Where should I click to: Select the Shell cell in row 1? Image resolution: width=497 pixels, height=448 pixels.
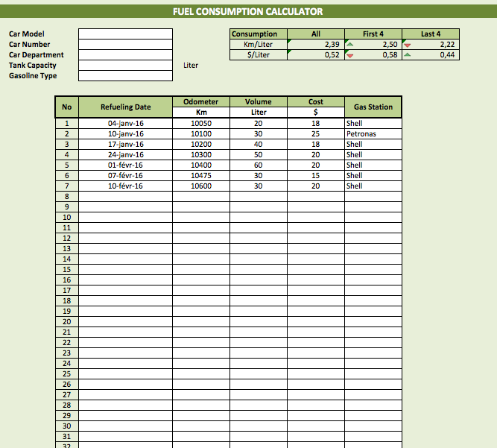click(x=373, y=123)
